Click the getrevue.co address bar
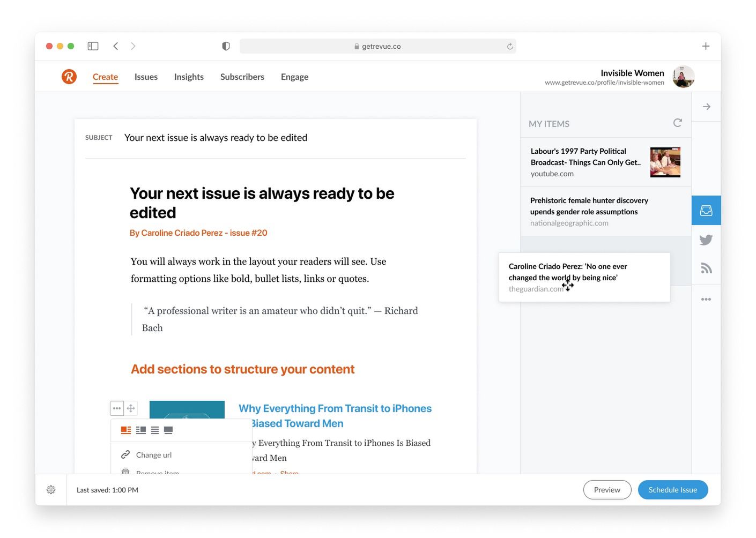The image size is (756, 538). (378, 46)
